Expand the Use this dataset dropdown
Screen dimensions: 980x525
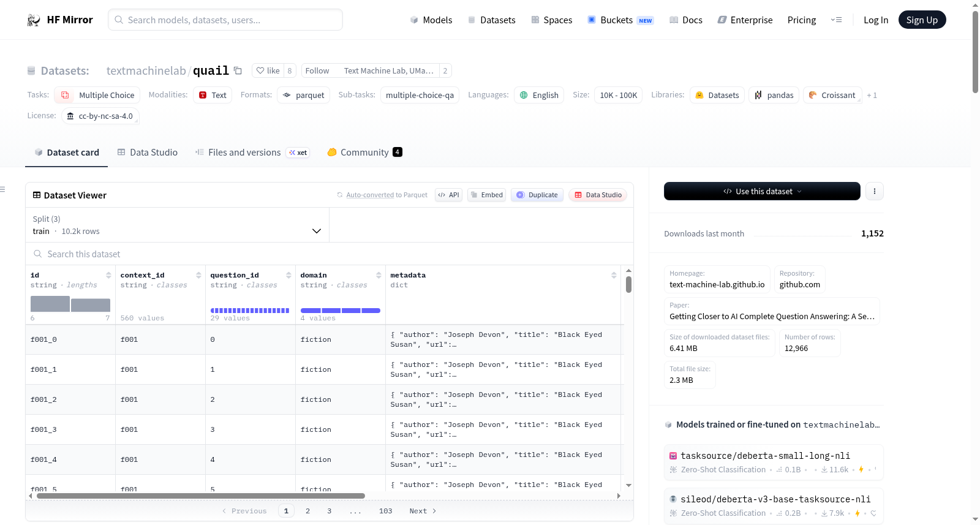tap(762, 191)
